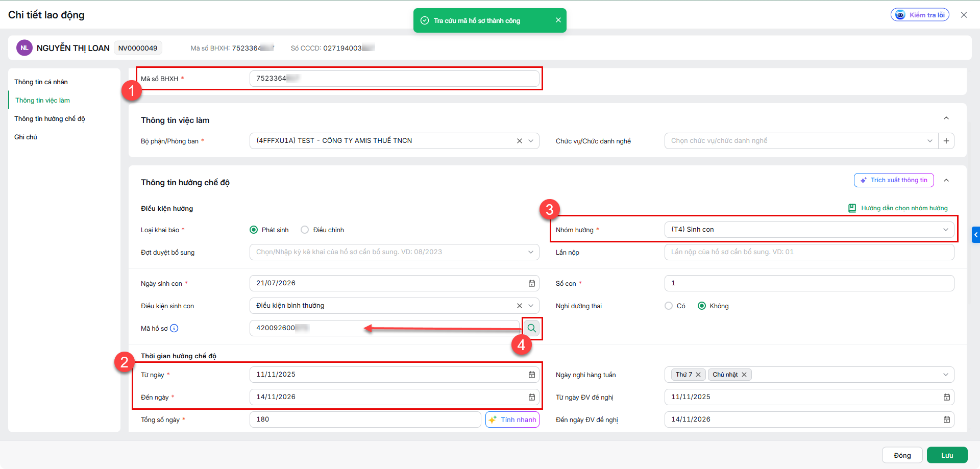Click the Lưu button
The image size is (980, 469).
click(947, 455)
